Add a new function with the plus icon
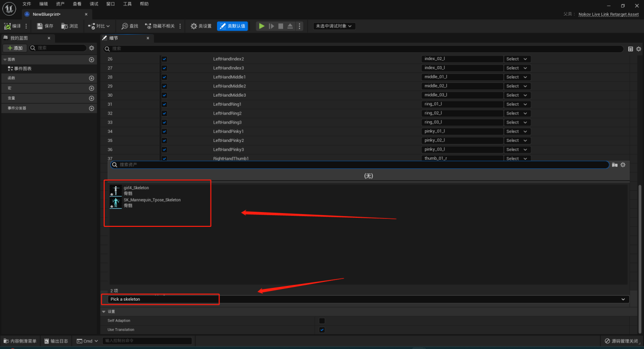This screenshot has width=644, height=349. click(91, 78)
